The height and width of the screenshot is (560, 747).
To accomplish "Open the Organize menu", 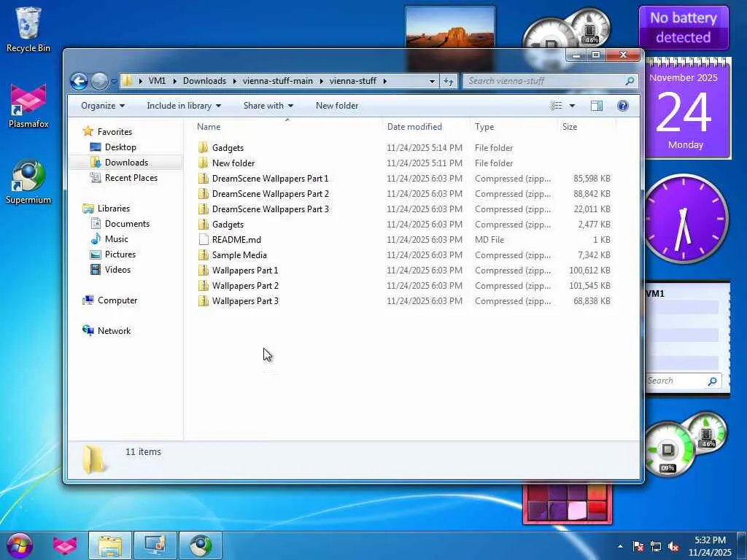I will [x=102, y=106].
